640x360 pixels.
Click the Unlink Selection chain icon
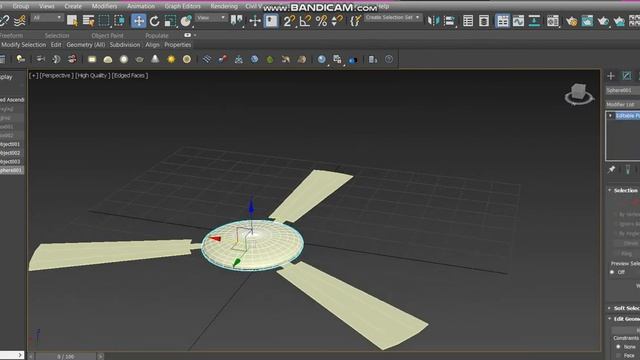(4, 20)
